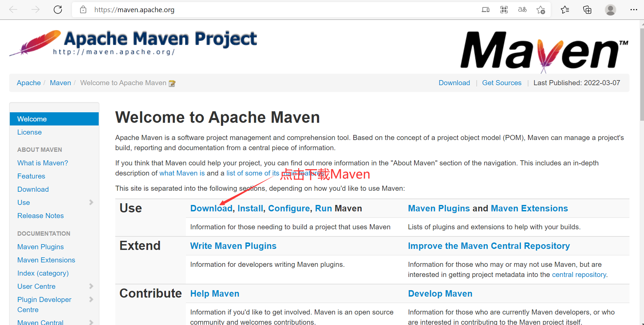Image resolution: width=644 pixels, height=325 pixels.
Task: Add this page to favorites star
Action: (x=541, y=10)
